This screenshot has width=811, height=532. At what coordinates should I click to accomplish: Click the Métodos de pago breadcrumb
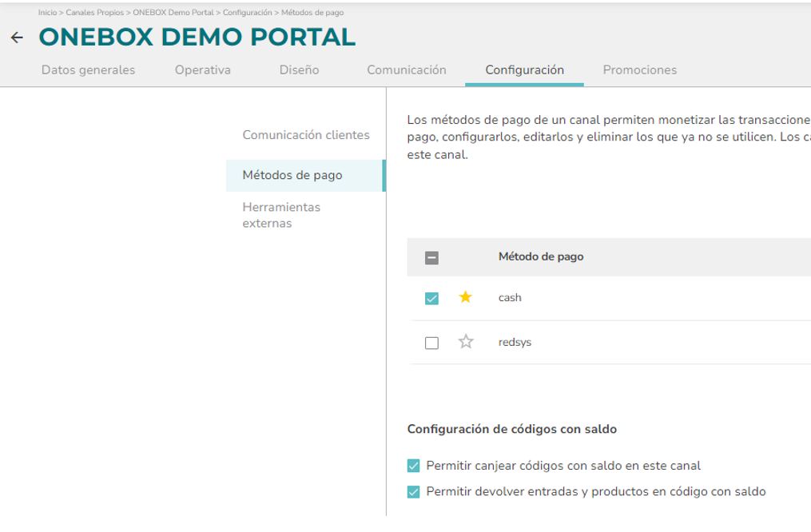(x=312, y=13)
